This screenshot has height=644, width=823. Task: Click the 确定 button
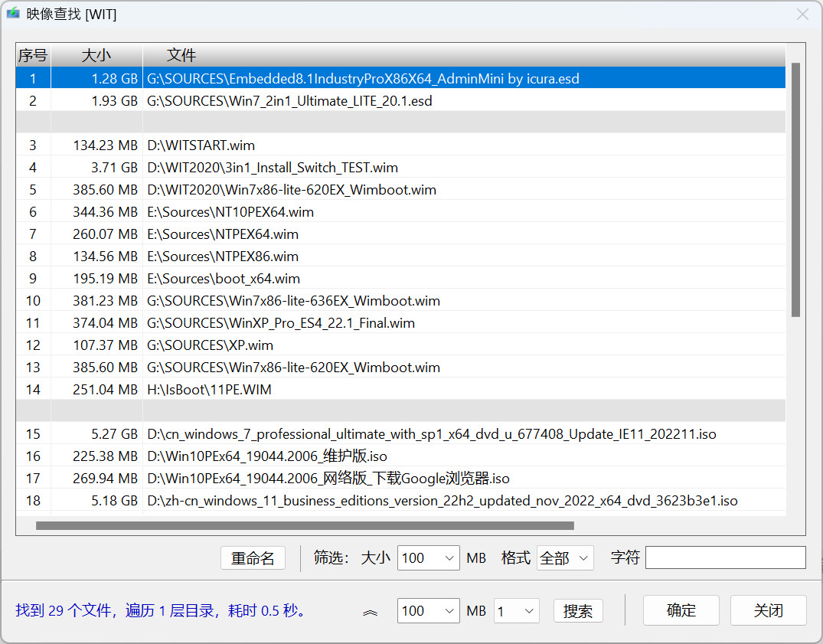pyautogui.click(x=681, y=610)
